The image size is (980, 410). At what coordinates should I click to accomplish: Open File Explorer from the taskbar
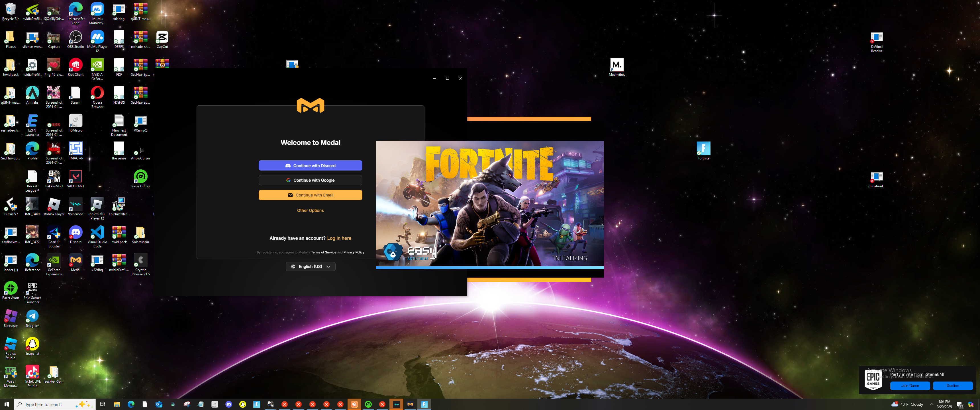tap(117, 404)
